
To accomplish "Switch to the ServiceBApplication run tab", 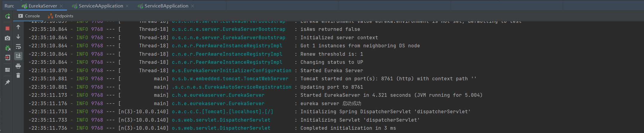I will (x=166, y=6).
